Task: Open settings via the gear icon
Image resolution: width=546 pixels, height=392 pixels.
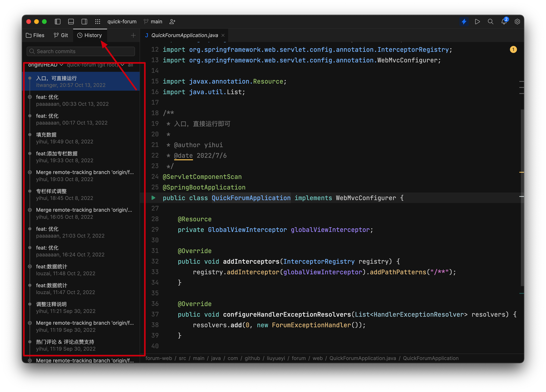Action: click(517, 21)
